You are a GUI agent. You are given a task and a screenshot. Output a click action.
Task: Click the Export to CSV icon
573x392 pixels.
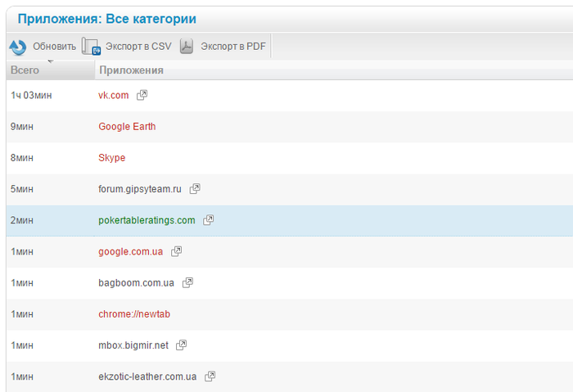click(91, 47)
